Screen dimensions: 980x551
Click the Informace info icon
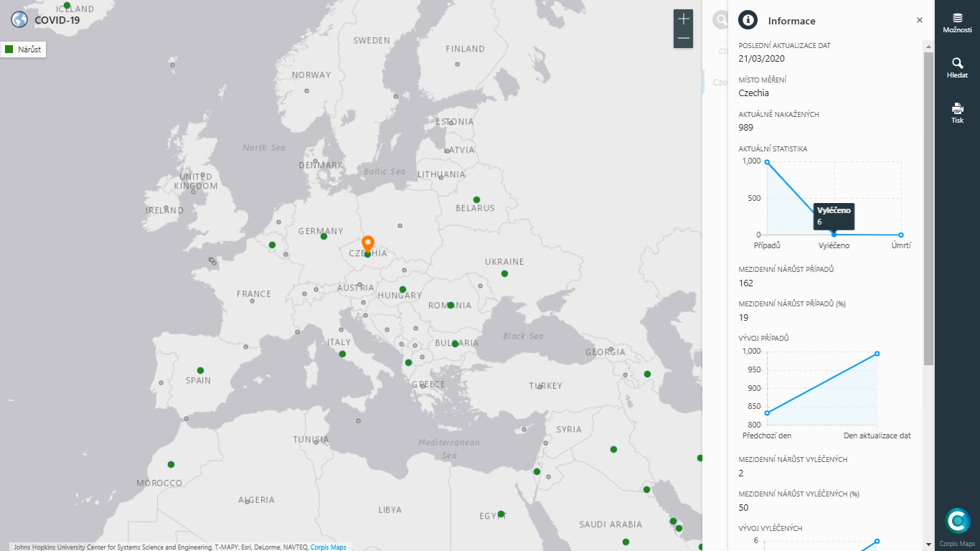pyautogui.click(x=748, y=20)
